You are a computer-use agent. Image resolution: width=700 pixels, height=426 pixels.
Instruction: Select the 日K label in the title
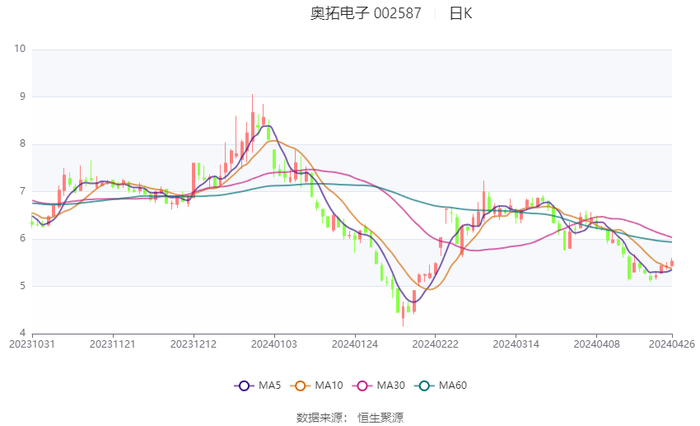pyautogui.click(x=461, y=14)
